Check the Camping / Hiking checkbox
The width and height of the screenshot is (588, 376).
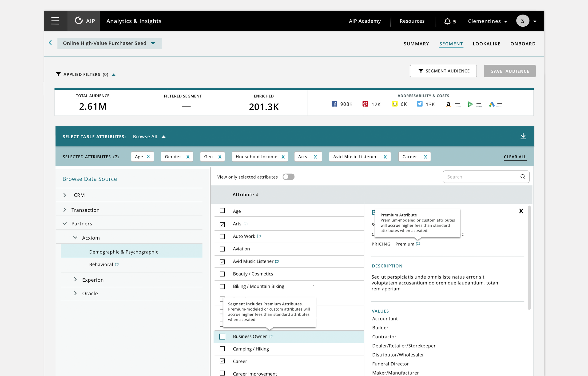point(222,349)
